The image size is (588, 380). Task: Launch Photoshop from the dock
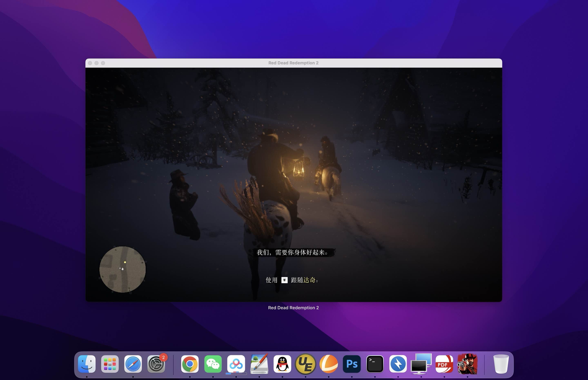[x=352, y=364]
